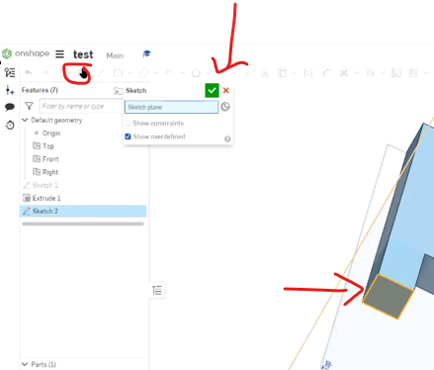Select the Sketch fillet tool
This screenshot has width=434, height=370.
(x=327, y=73)
